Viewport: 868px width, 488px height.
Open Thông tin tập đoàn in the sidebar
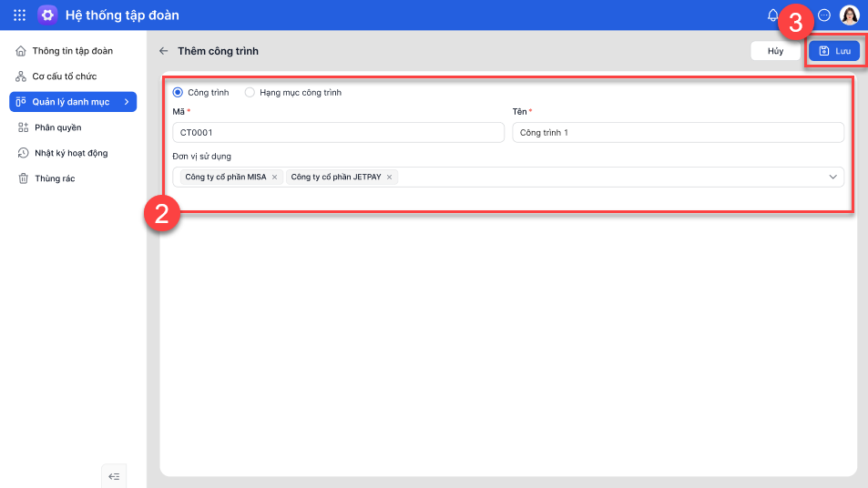[x=72, y=51]
